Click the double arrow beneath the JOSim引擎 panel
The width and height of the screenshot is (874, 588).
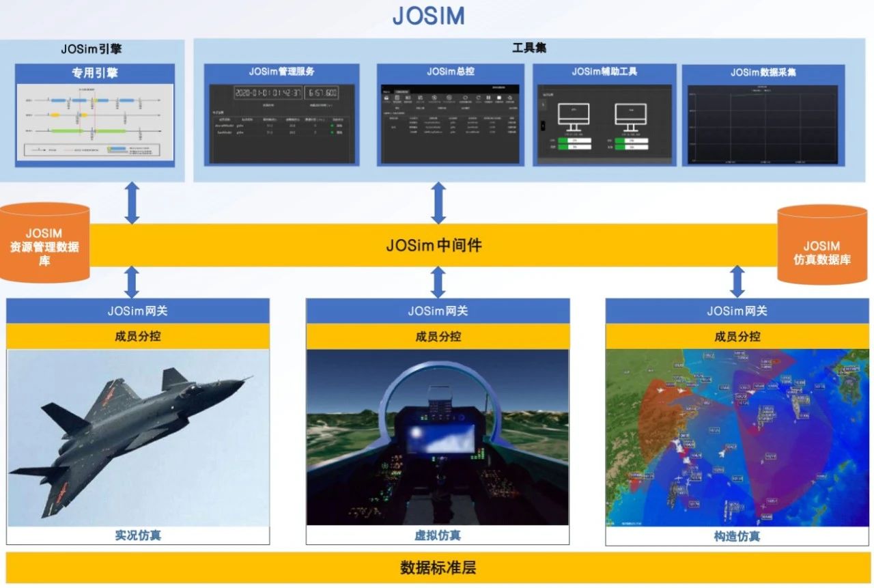click(132, 203)
